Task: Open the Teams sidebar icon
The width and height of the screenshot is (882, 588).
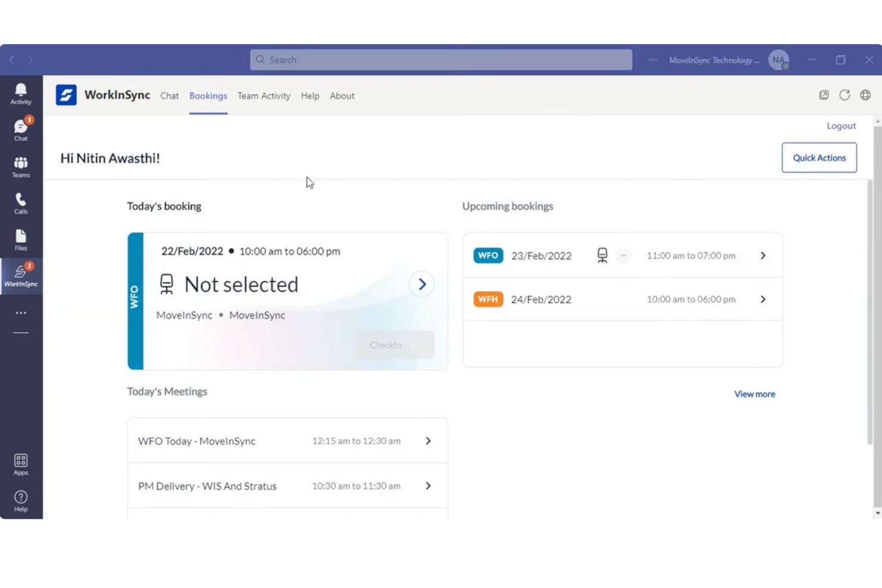Action: [x=21, y=167]
